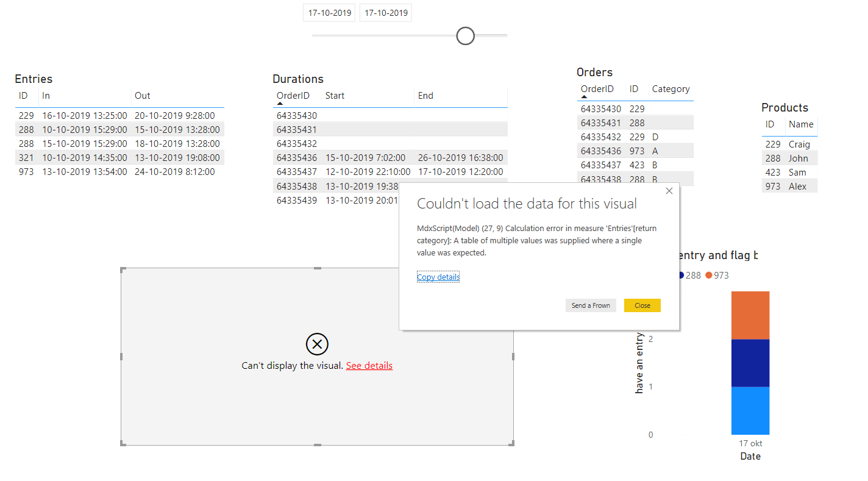Sort Entries by the Out column header
The image size is (868, 481).
coord(143,96)
